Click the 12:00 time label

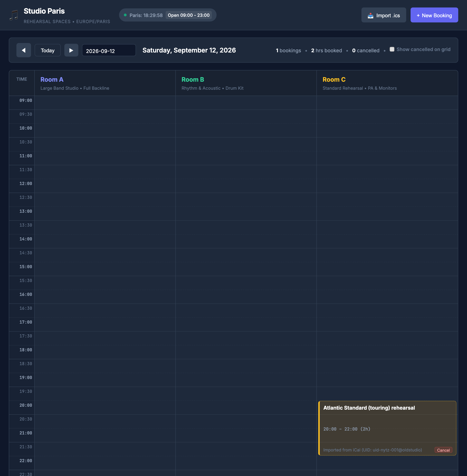(26, 184)
